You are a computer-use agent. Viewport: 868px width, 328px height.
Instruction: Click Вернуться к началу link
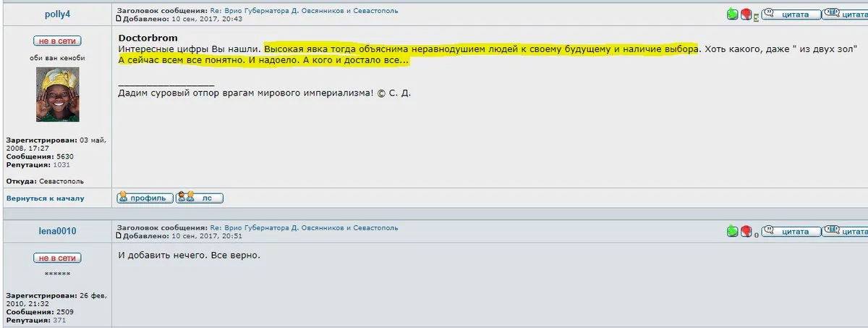45,198
